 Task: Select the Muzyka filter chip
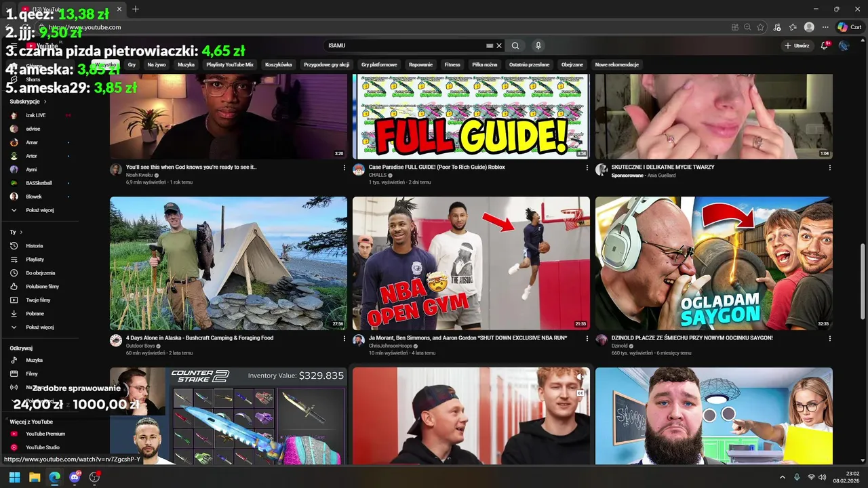[x=186, y=64]
